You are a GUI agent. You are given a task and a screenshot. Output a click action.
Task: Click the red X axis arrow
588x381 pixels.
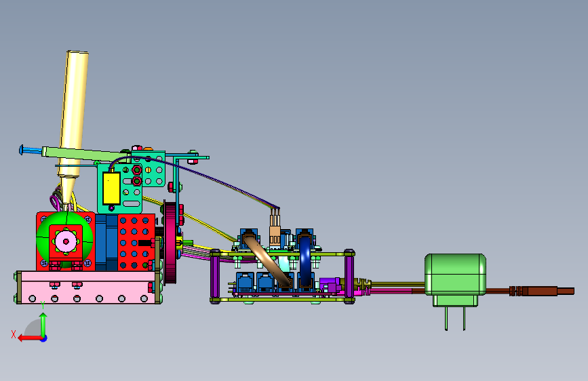click(30, 338)
